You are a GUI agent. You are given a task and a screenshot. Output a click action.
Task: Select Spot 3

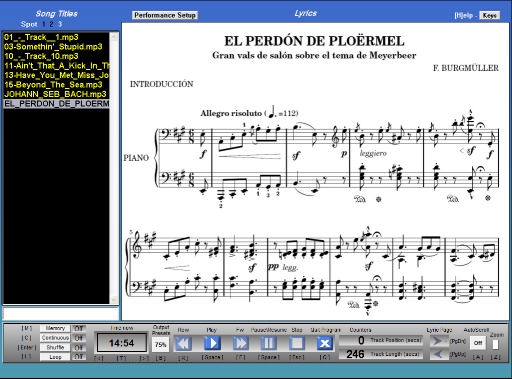(60, 24)
